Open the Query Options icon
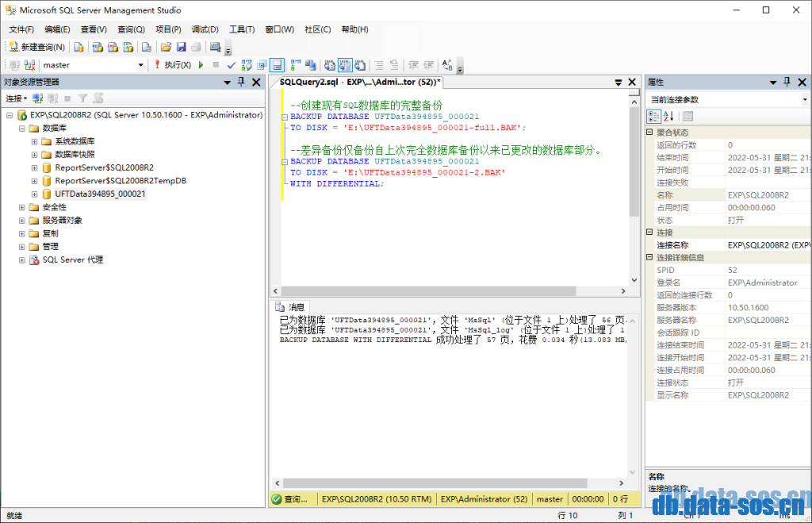 (262, 65)
